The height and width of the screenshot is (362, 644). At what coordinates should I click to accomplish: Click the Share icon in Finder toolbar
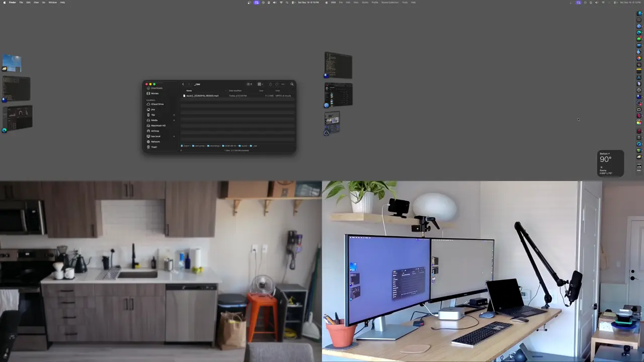(x=270, y=84)
